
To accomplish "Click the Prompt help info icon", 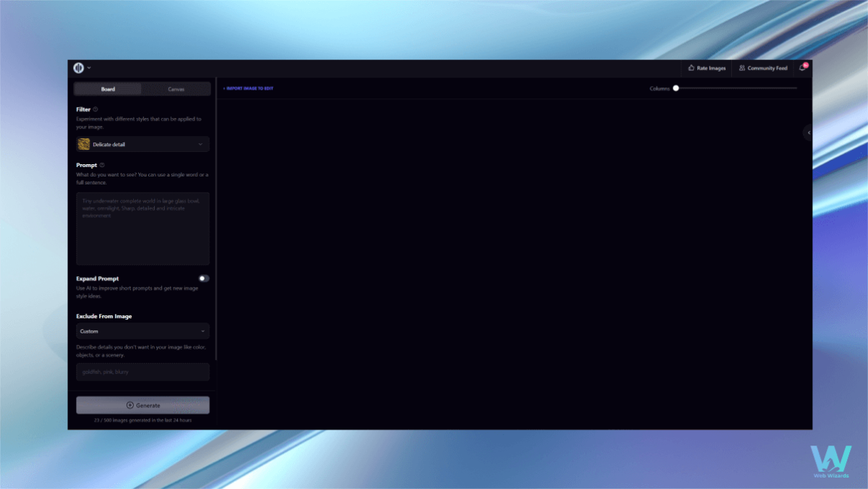I will [x=102, y=165].
